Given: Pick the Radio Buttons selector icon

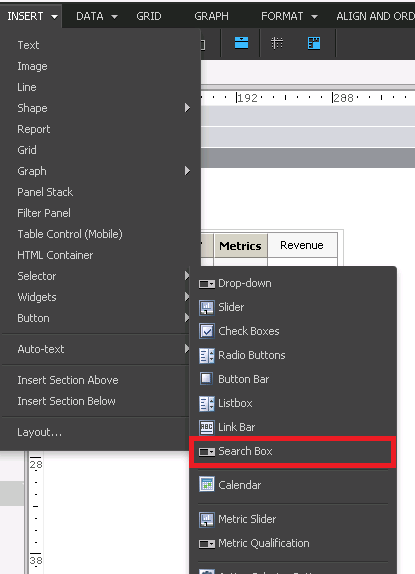Looking at the screenshot, I should point(207,355).
